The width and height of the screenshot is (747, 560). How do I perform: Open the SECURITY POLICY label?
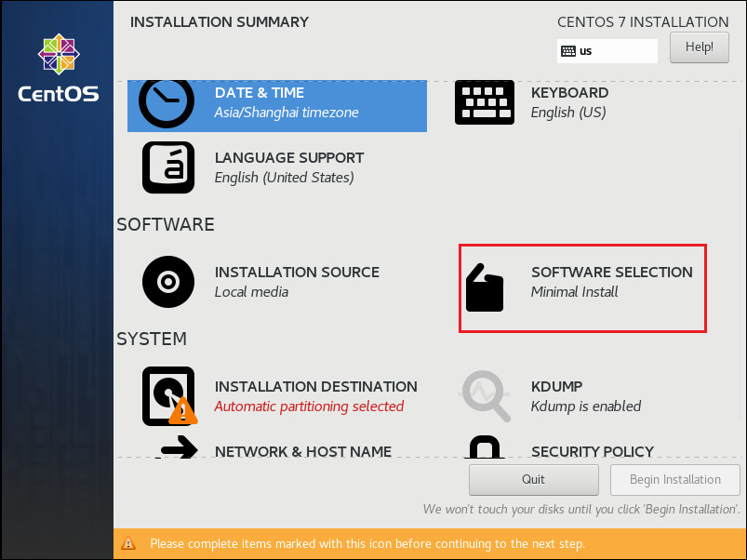pos(593,451)
